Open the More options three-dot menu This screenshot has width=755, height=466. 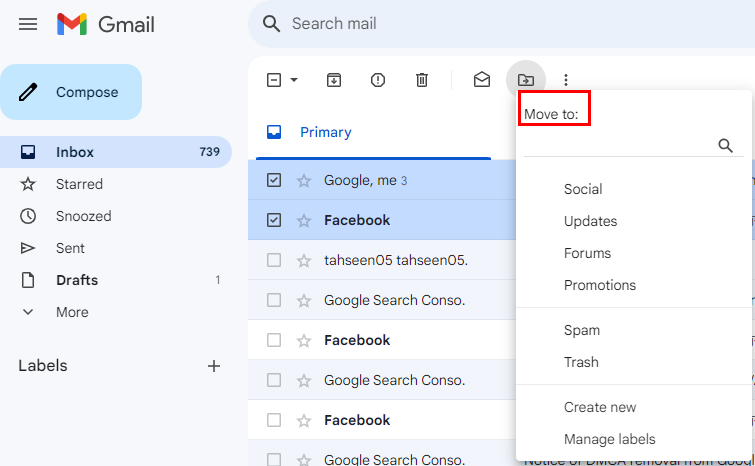[566, 79]
